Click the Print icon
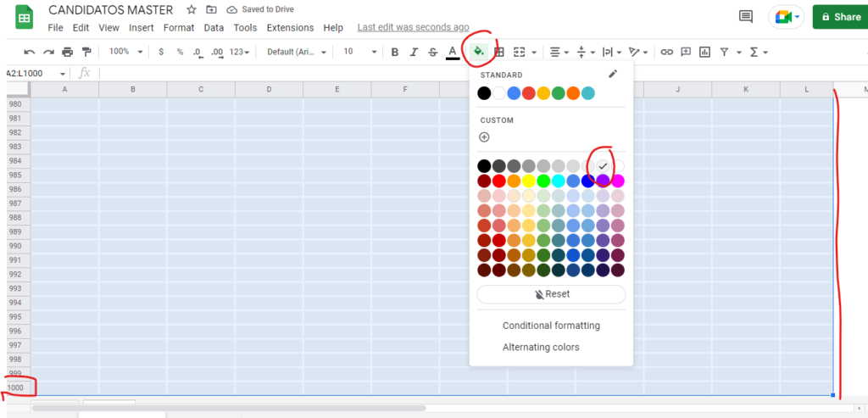The image size is (868, 418). click(x=68, y=52)
